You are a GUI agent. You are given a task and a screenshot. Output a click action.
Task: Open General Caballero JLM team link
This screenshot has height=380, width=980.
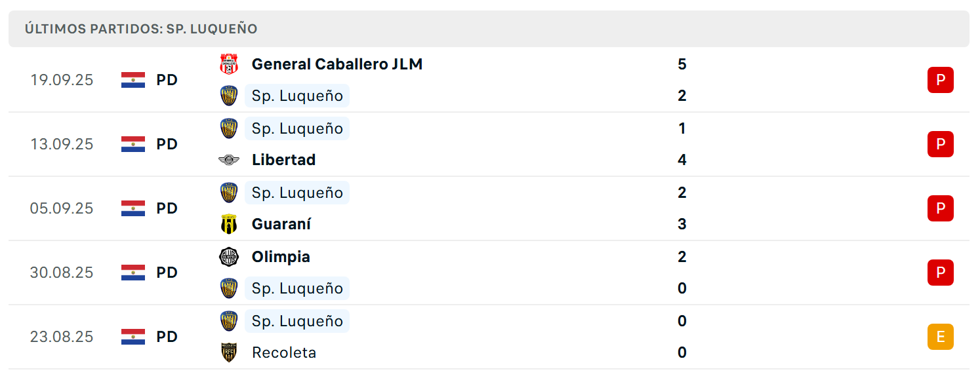337,64
